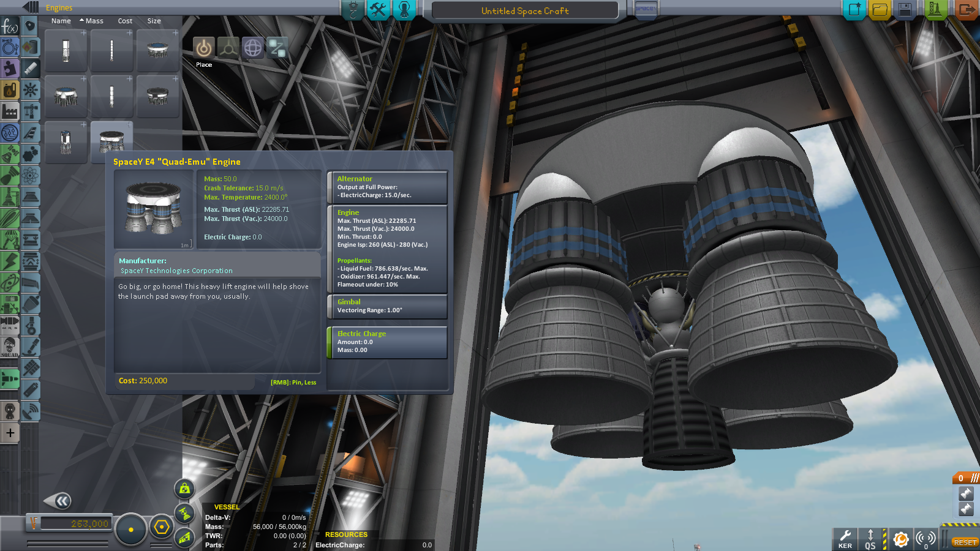Click the funds display showing 263,000
This screenshot has height=551, width=980.
(75, 524)
